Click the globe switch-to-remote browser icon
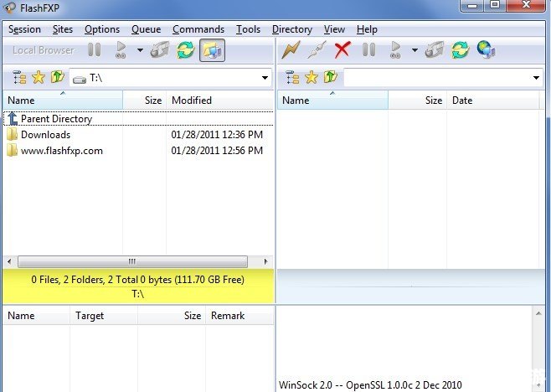This screenshot has width=551, height=392. 486,50
